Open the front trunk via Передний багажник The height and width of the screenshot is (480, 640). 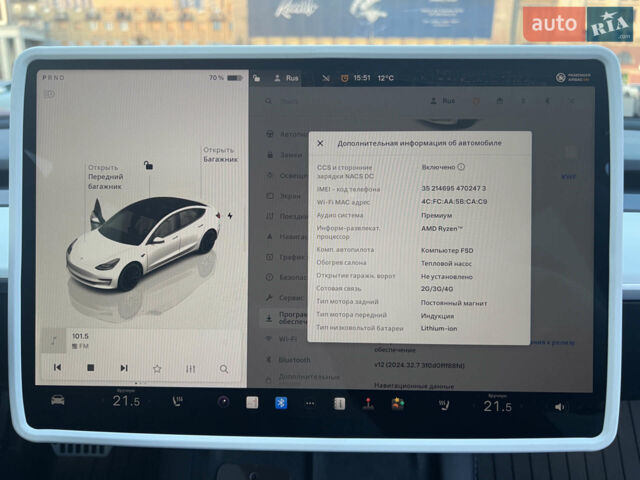pos(106,177)
